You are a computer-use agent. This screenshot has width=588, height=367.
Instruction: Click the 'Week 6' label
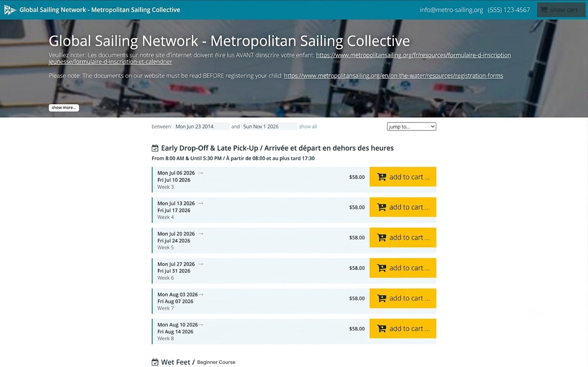point(166,278)
